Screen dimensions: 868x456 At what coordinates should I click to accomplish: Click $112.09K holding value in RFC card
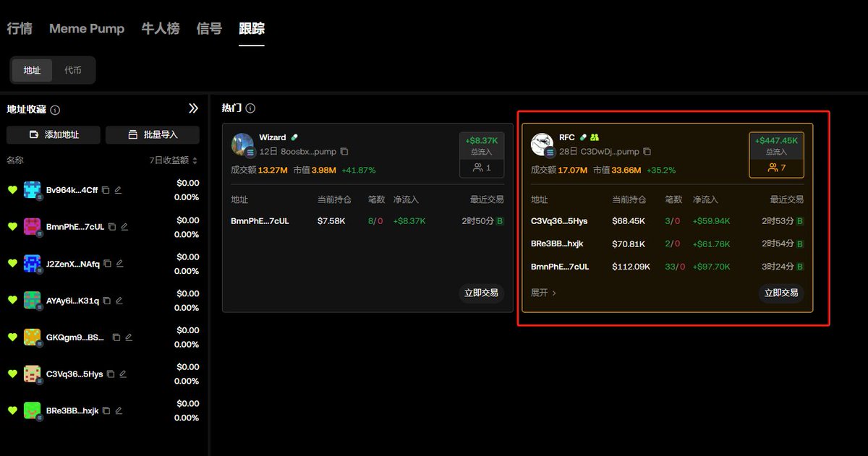(631, 267)
